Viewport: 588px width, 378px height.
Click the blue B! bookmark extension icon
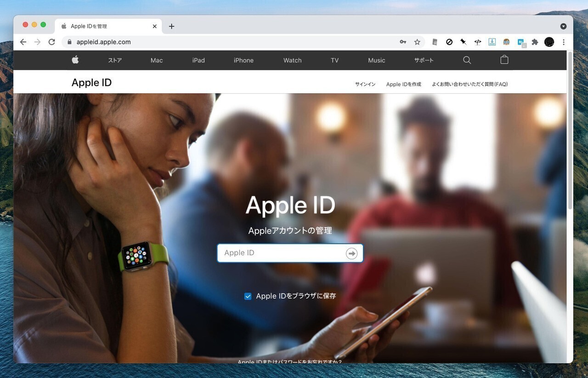tap(521, 42)
